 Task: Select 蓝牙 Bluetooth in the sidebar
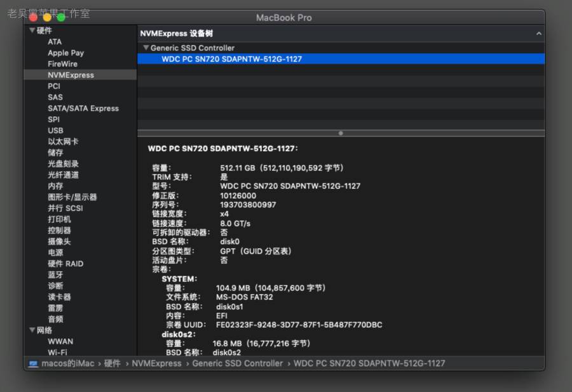tap(55, 274)
